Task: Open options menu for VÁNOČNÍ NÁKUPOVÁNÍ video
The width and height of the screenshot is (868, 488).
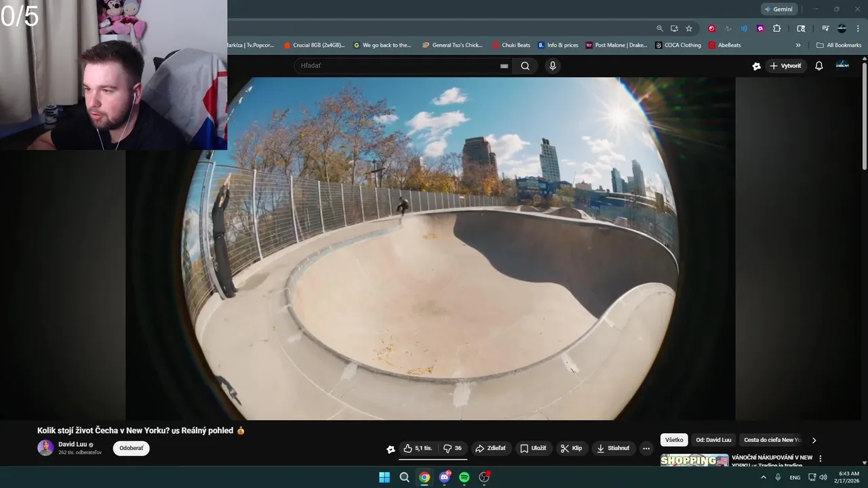Action: click(821, 459)
